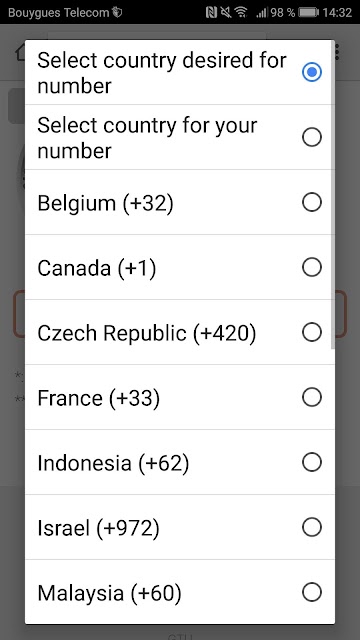This screenshot has height=640, width=360.
Task: Tap the cellular signal strength icon
Action: point(262,13)
